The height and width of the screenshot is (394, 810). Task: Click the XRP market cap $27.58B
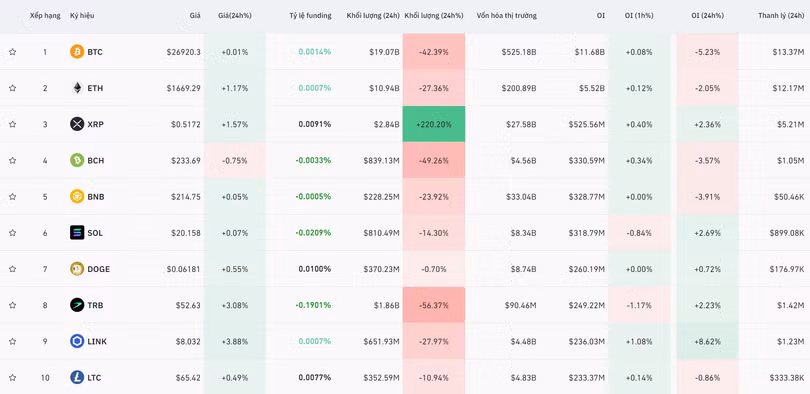pyautogui.click(x=521, y=124)
